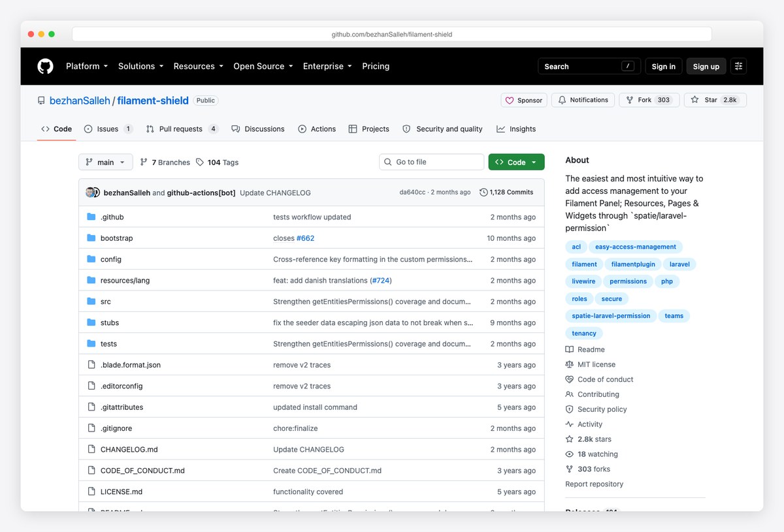Open commit hash da640cc
The height and width of the screenshot is (532, 784).
tap(412, 193)
